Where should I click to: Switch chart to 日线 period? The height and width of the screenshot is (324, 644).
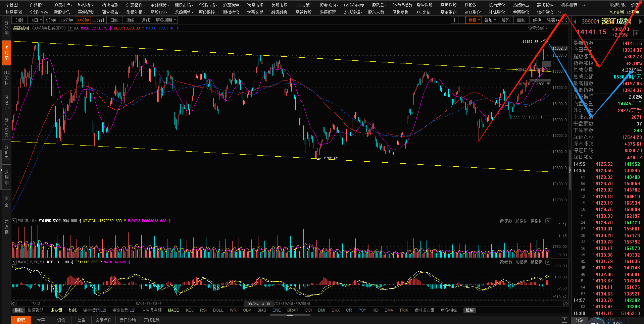[114, 20]
